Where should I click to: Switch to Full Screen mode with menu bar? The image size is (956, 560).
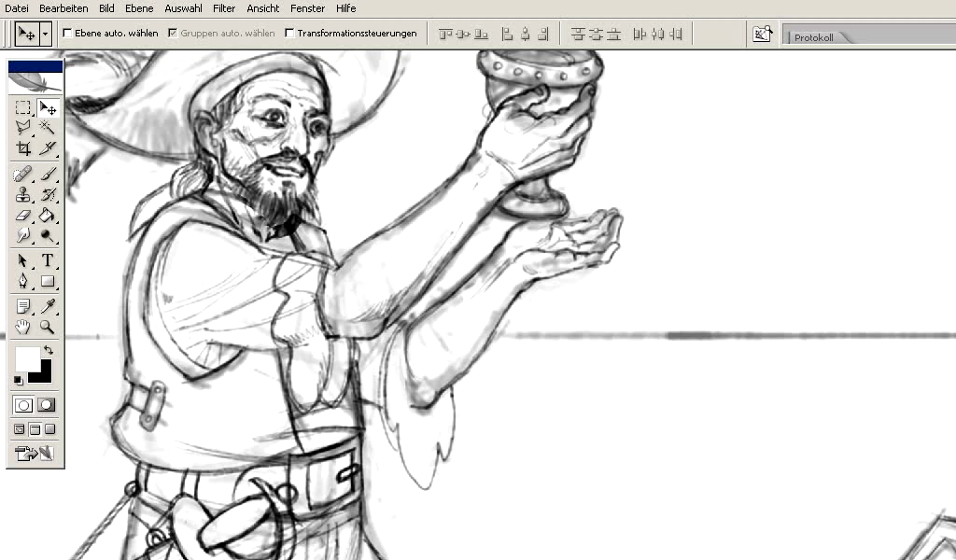[x=35, y=429]
